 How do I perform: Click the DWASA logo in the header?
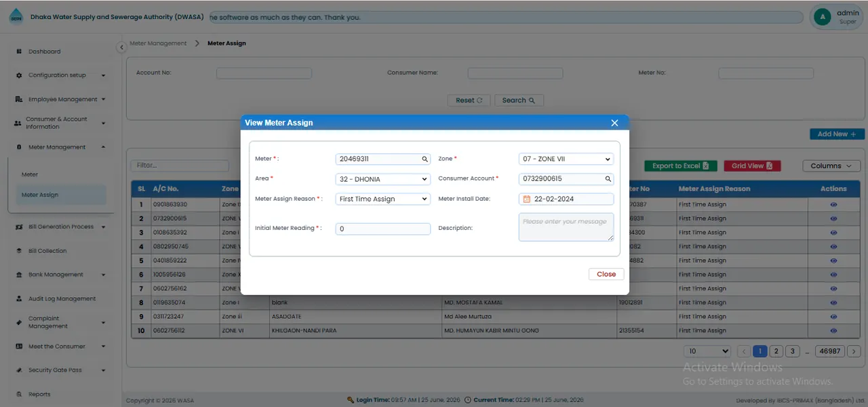click(x=16, y=17)
